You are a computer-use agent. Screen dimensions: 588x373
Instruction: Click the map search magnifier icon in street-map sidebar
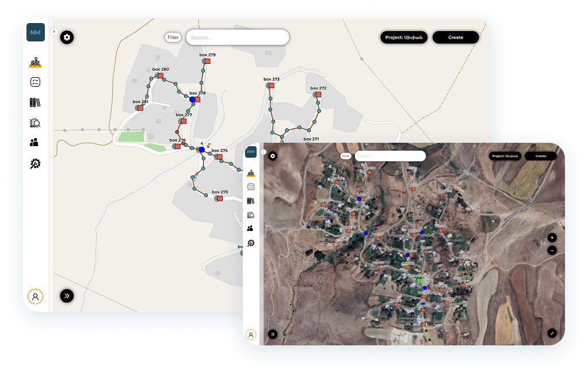pos(36,123)
